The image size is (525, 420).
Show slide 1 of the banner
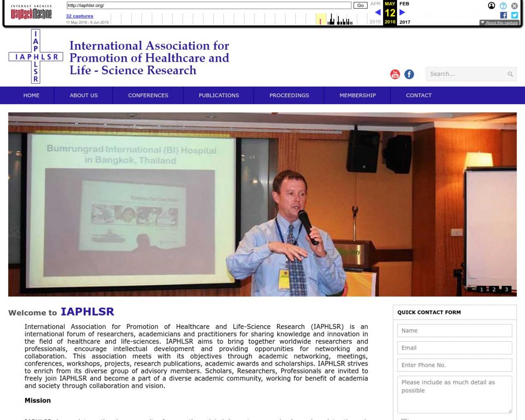(x=481, y=289)
